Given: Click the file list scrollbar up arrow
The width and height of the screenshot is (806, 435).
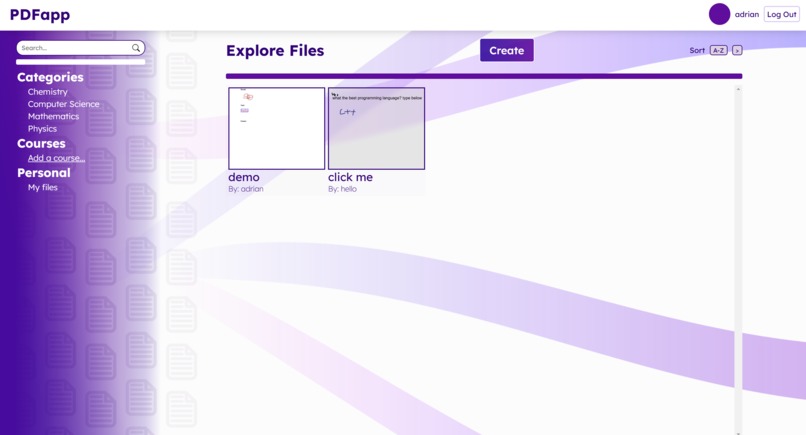Looking at the screenshot, I should click(x=738, y=89).
